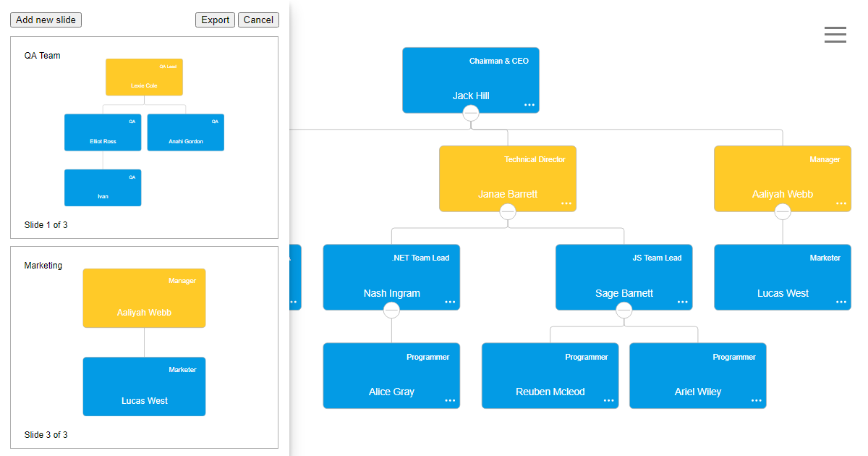Click the three-dot menu on Nash Ingram

[x=449, y=303]
